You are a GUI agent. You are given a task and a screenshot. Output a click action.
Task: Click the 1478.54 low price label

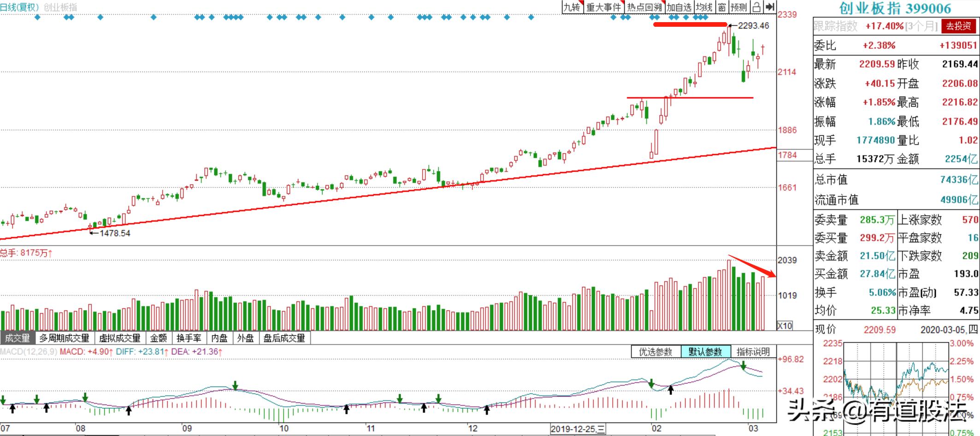click(115, 233)
